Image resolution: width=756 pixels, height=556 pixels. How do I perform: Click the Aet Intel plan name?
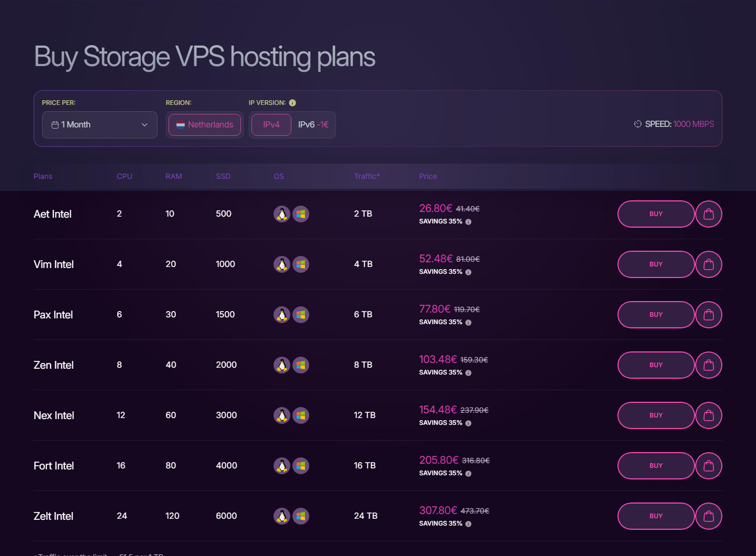click(x=52, y=214)
